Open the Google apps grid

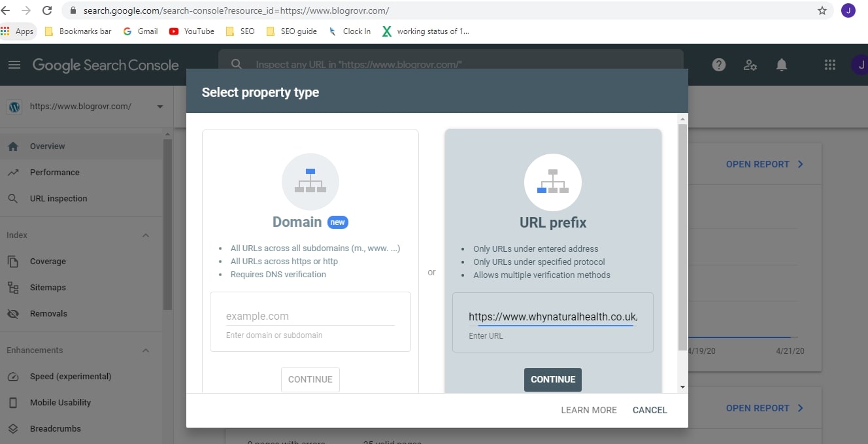[829, 65]
